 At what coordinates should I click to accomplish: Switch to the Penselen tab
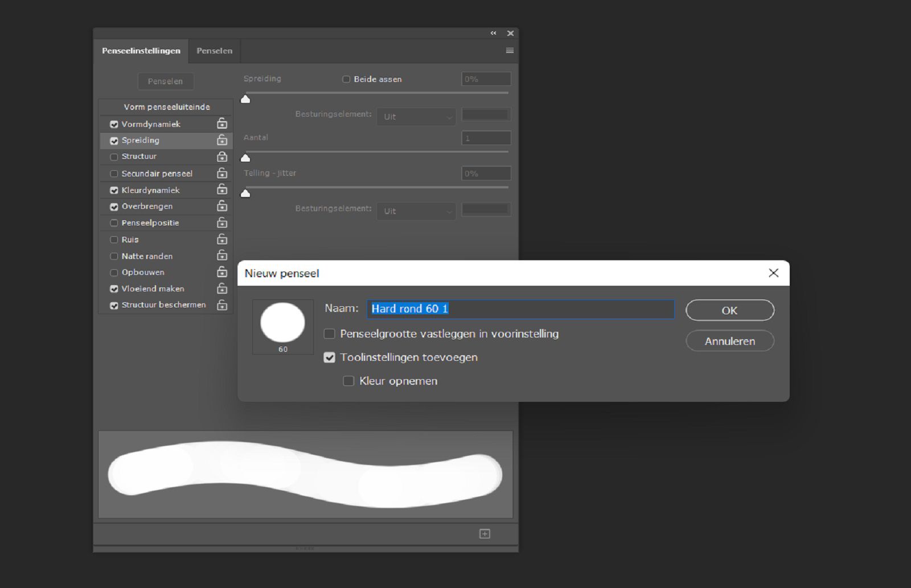click(x=214, y=51)
